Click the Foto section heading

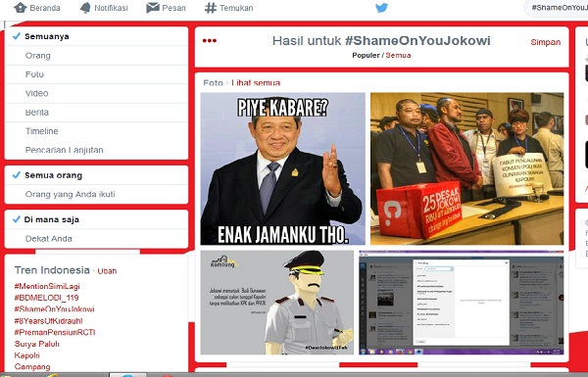coord(213,83)
